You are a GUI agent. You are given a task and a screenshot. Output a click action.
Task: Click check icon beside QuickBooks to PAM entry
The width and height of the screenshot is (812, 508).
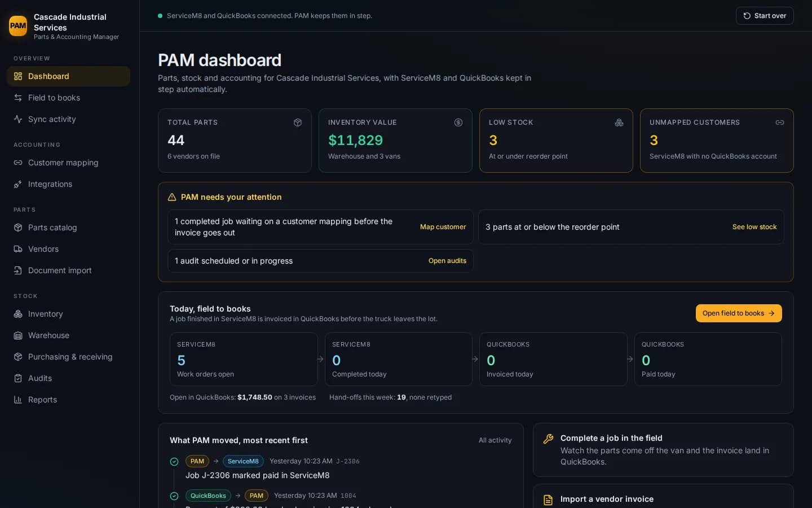[174, 496]
